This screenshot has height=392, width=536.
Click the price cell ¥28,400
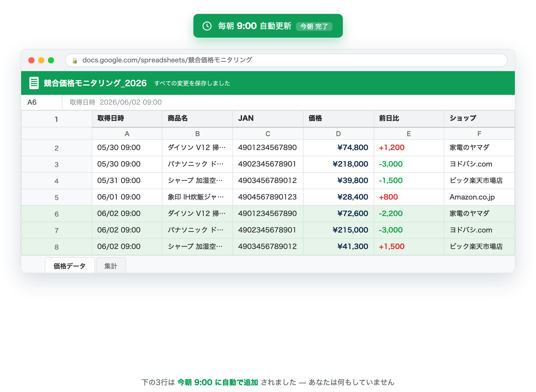click(x=338, y=197)
